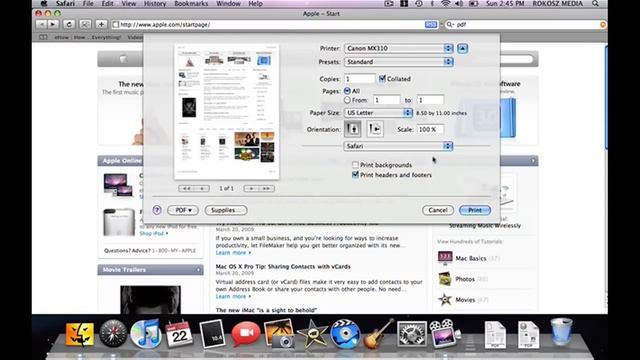Open iDVD in the Dock
The image size is (640, 360).
tap(345, 334)
